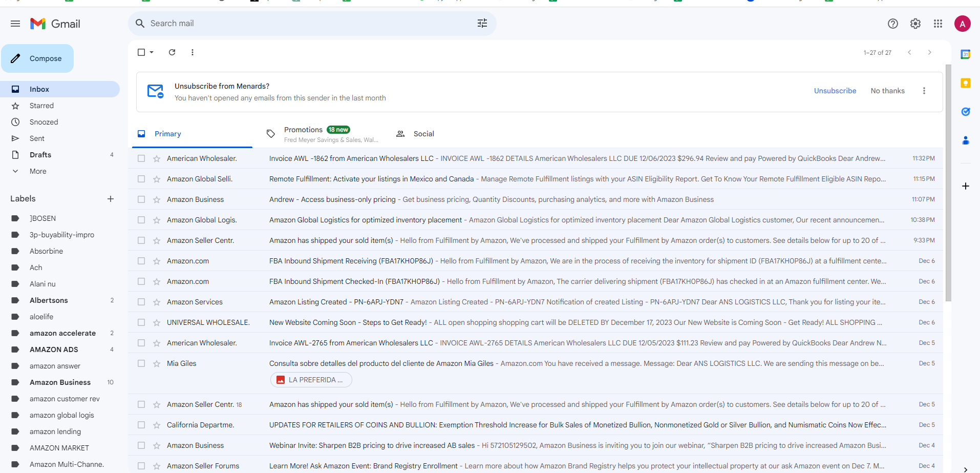
Task: Open the Amazon Business label
Action: tap(60, 382)
